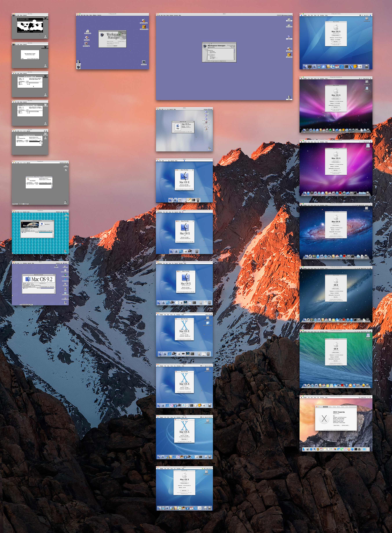
Task: Open the File menu in Version 10.1 QEMU window
Action: click(165, 366)
